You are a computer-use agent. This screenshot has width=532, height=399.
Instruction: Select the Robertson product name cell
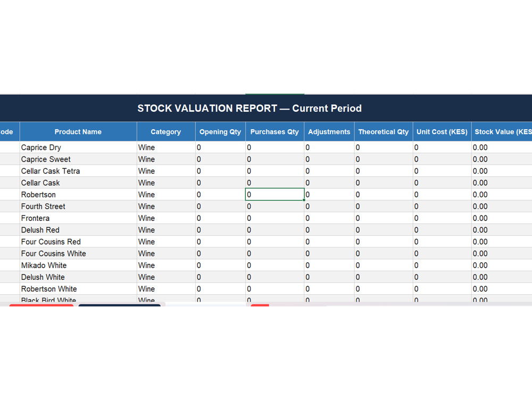[78, 195]
